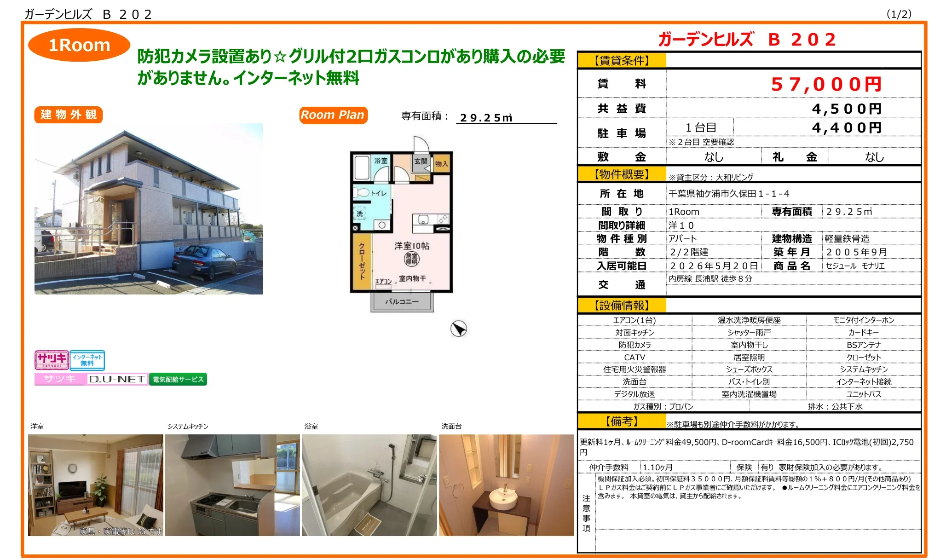Open the 浴室 bathroom photo
Screen dimensions: 946x560
tap(369, 485)
